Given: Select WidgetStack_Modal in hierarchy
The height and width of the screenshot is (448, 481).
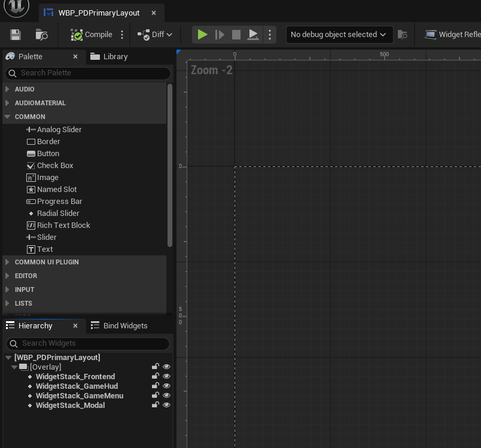Looking at the screenshot, I should (70, 406).
